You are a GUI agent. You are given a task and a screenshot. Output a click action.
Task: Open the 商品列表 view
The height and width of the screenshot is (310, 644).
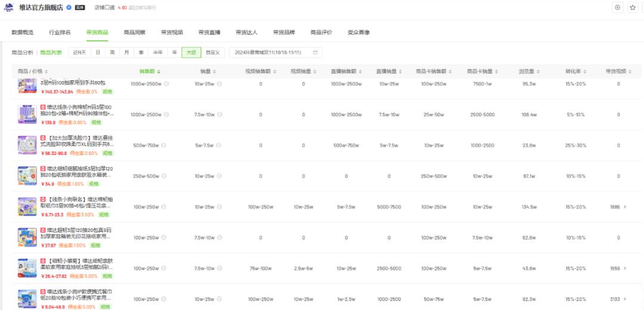point(51,52)
